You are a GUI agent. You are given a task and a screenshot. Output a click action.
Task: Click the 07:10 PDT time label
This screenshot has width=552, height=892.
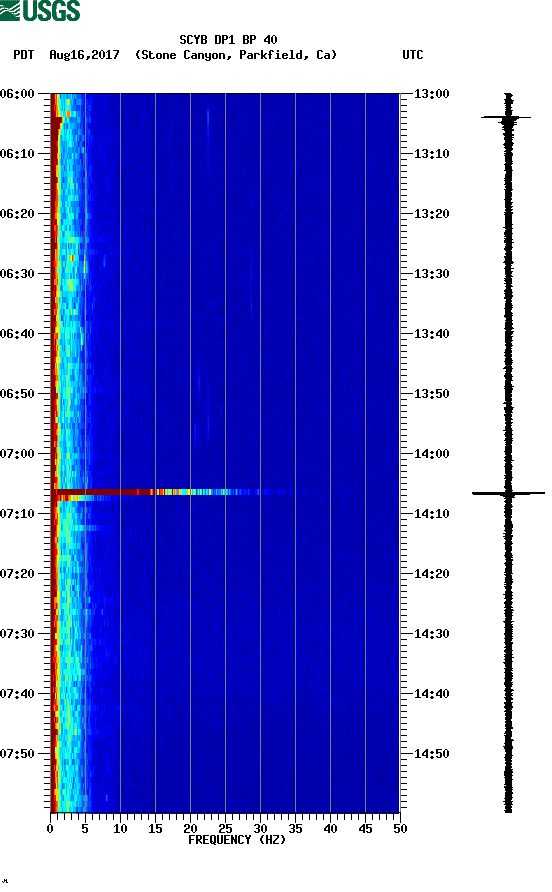(18, 514)
